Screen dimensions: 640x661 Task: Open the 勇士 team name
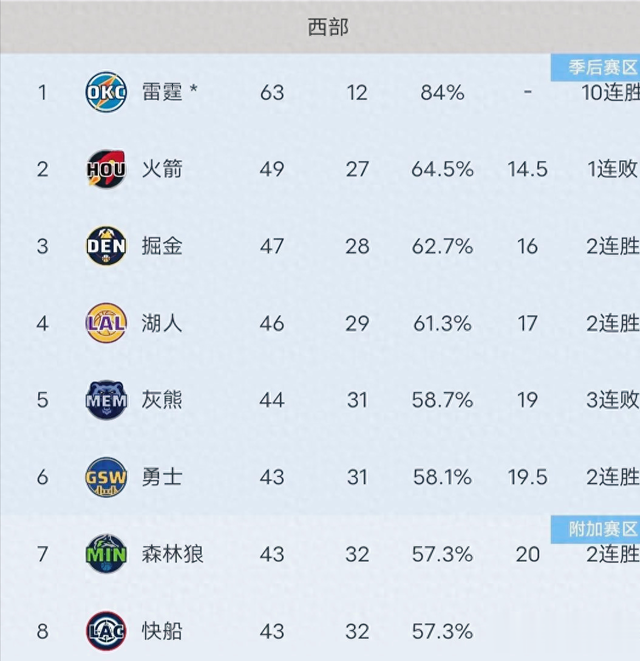(x=162, y=477)
